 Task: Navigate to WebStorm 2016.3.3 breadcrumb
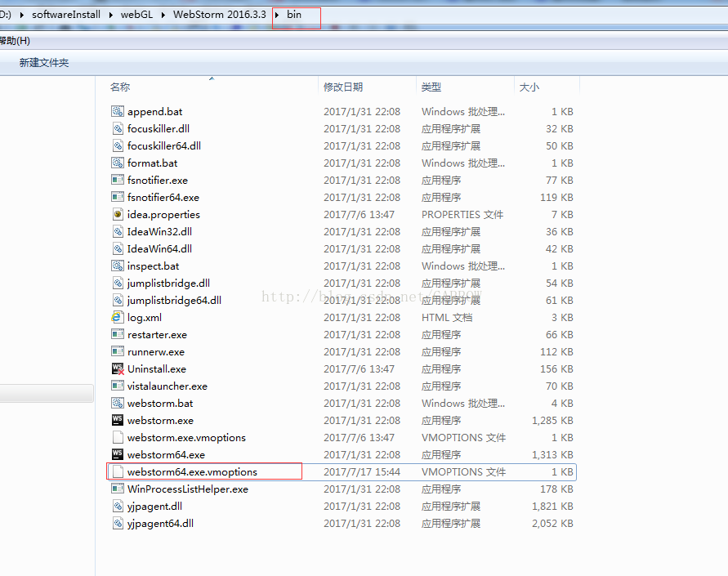(x=220, y=15)
